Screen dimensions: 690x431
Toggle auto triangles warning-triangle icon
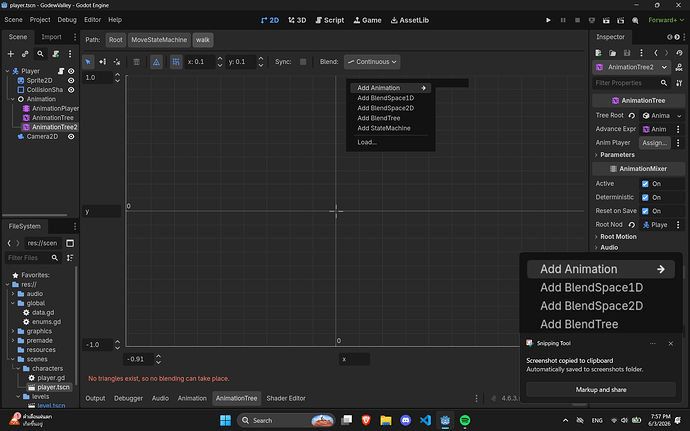(x=156, y=62)
